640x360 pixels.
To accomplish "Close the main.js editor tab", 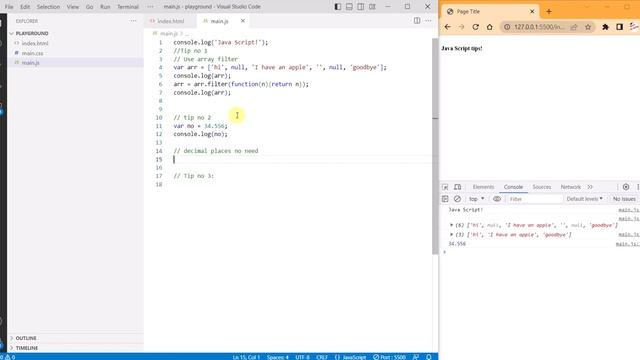I will 242,21.
